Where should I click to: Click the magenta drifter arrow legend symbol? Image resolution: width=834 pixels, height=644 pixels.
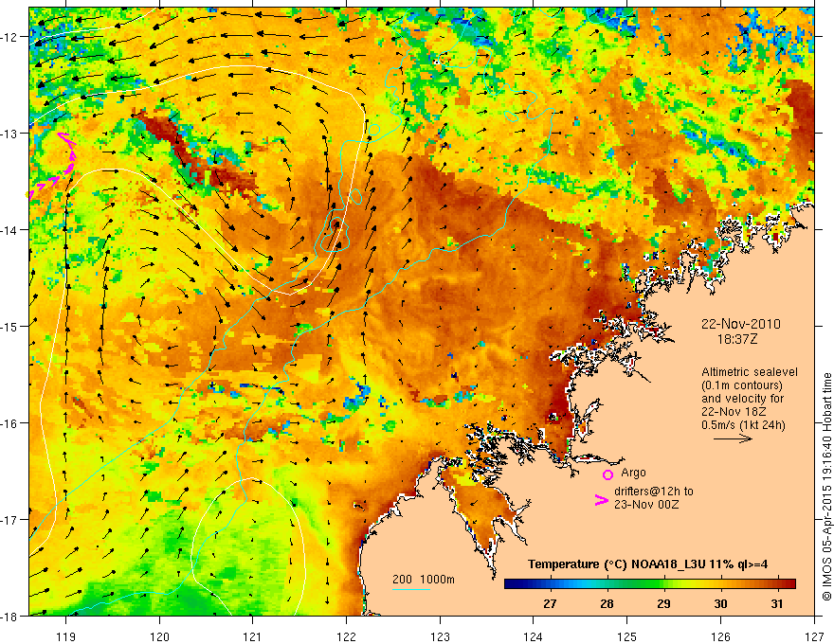[x=602, y=500]
